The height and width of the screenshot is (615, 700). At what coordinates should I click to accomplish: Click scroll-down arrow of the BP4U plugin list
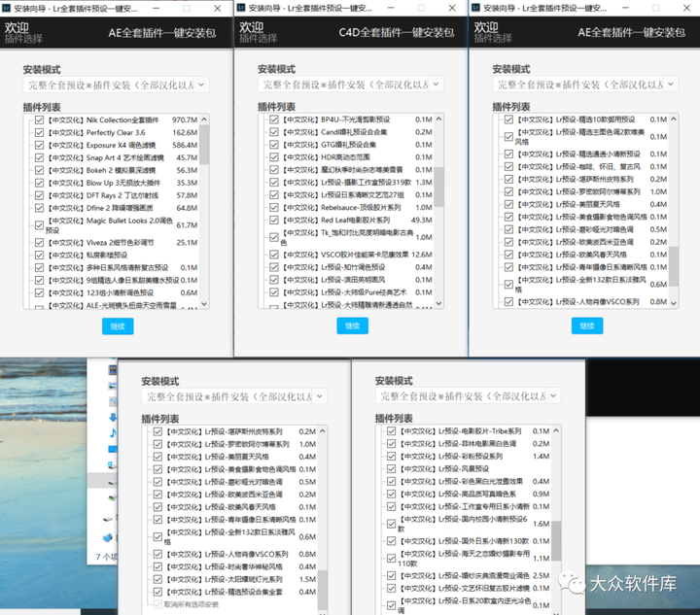tap(438, 303)
